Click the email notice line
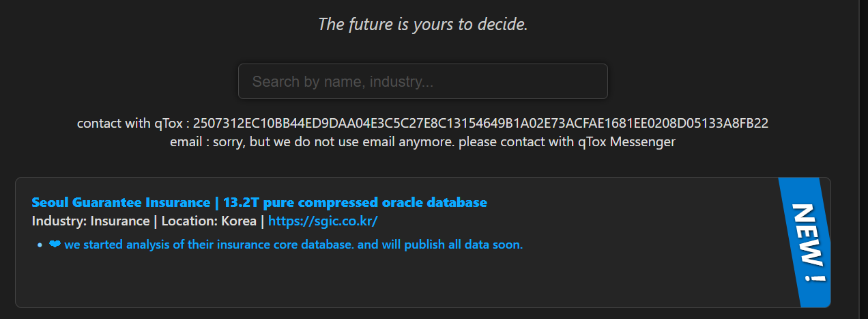Image resolution: width=868 pixels, height=319 pixels. 422,142
